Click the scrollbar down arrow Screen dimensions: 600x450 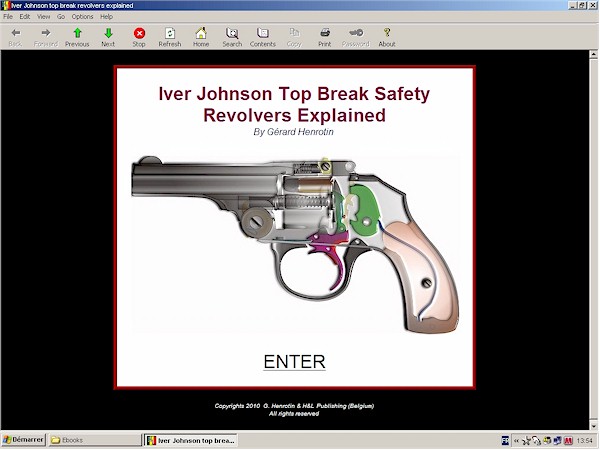coord(593,426)
